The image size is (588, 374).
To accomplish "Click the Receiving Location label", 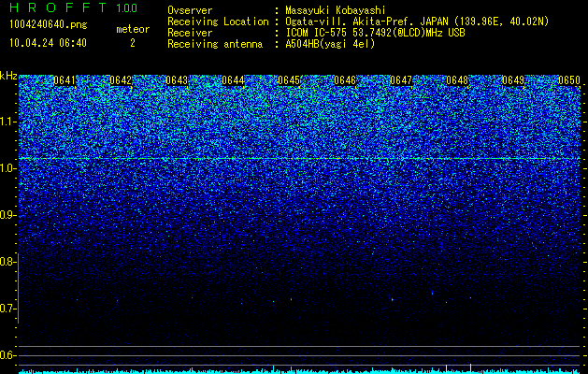I will point(218,22).
